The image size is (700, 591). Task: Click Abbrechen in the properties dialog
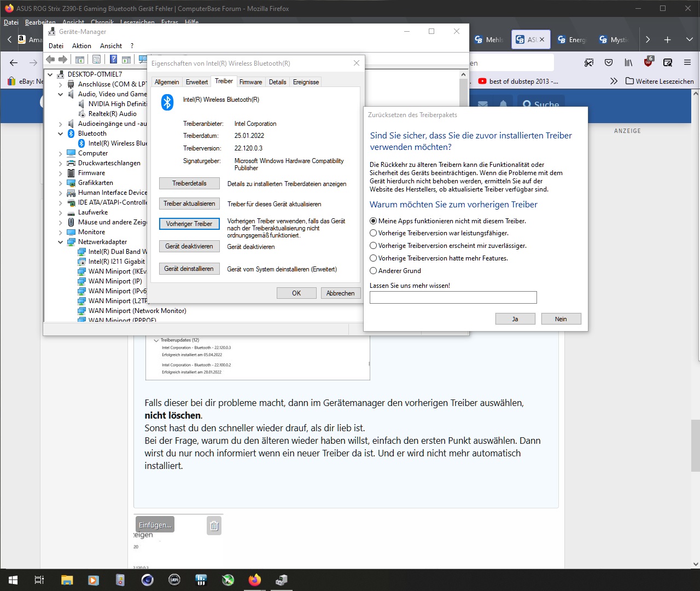[341, 293]
